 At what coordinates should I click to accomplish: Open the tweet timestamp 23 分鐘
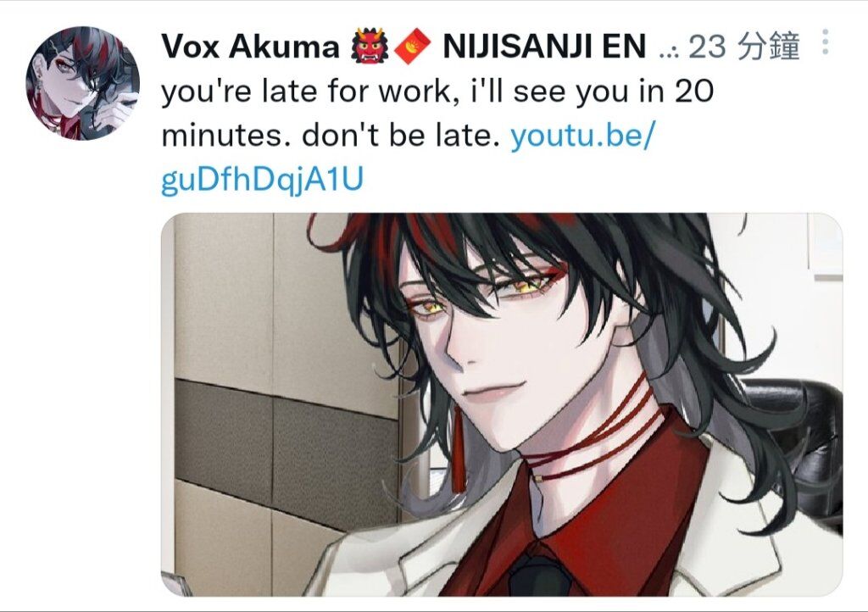tap(744, 46)
